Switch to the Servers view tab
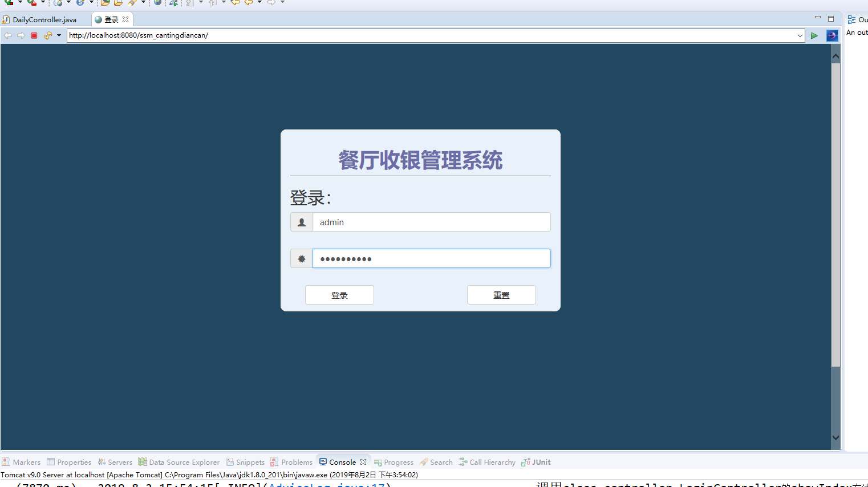Screen dimensions: 868x487 click(x=115, y=462)
